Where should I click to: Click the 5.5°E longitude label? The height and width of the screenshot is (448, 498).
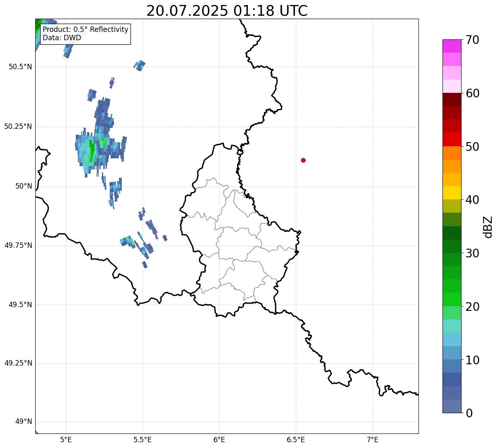point(143,439)
